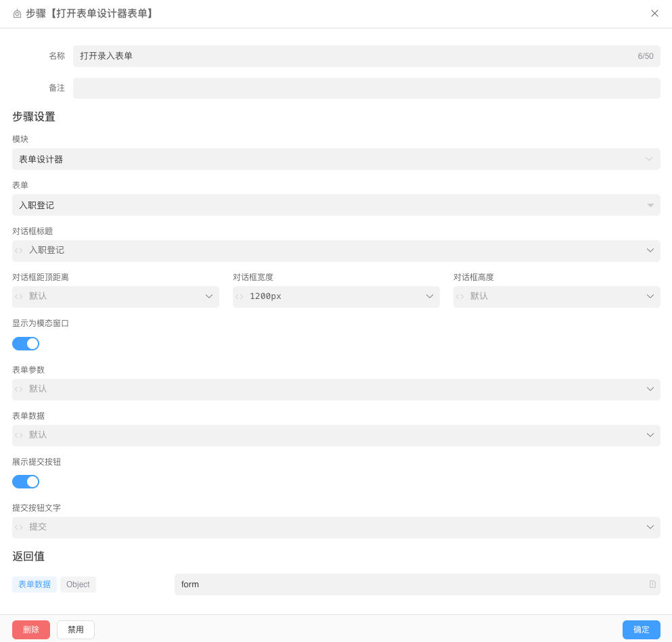
Task: Toggle off 显示为模态窗口 switch
Action: tap(26, 344)
